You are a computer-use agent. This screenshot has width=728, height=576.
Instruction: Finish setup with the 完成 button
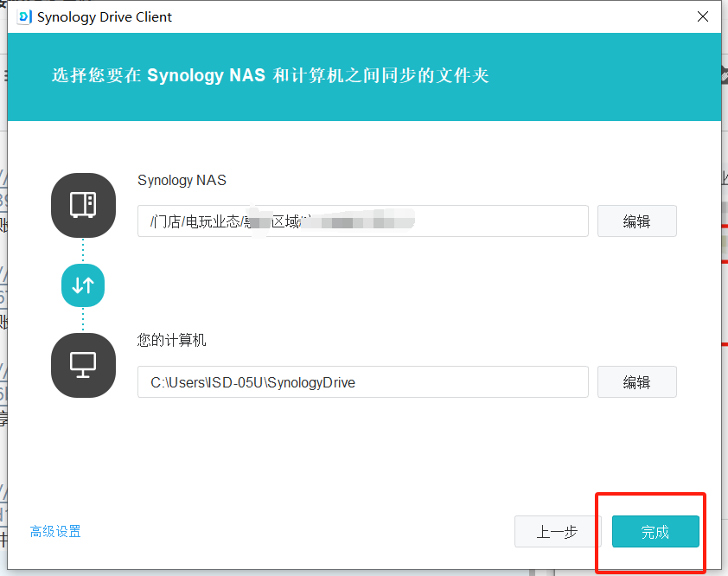pyautogui.click(x=655, y=531)
